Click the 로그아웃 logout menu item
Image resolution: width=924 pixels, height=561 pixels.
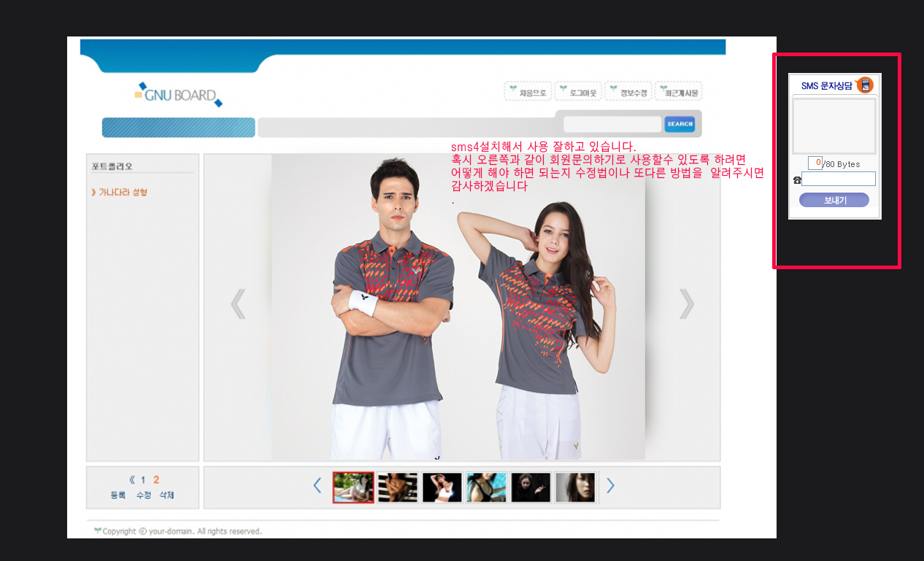point(578,92)
